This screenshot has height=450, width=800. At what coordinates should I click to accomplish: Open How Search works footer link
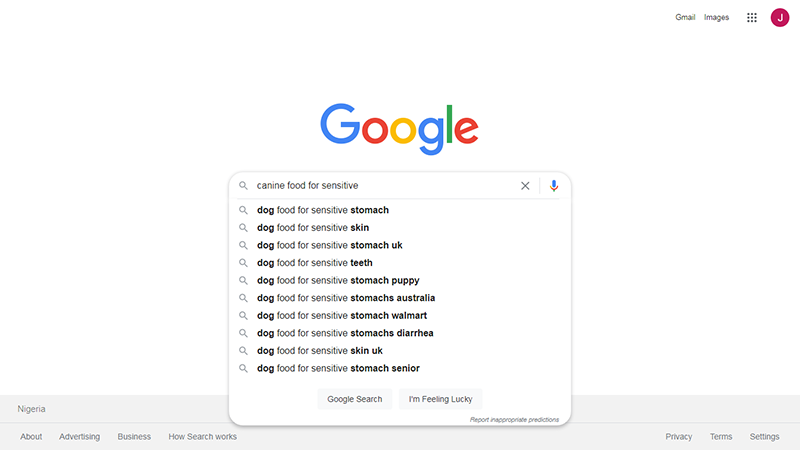(202, 436)
